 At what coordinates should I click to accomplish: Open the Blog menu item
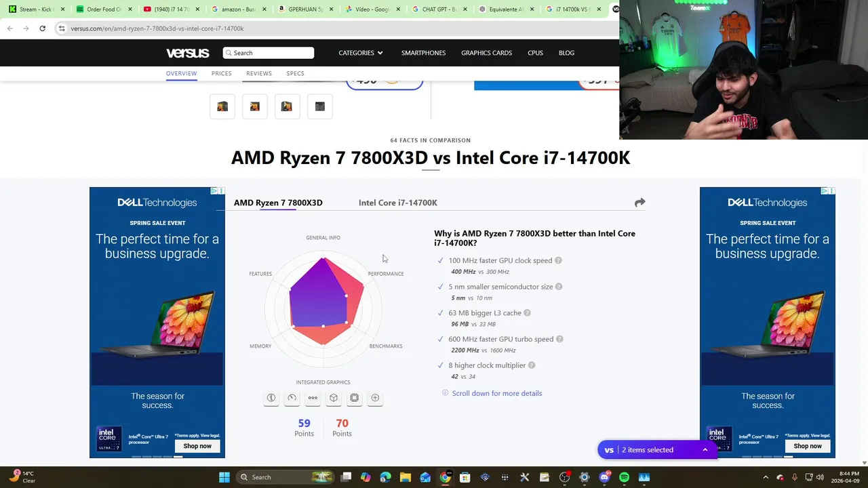pos(566,53)
